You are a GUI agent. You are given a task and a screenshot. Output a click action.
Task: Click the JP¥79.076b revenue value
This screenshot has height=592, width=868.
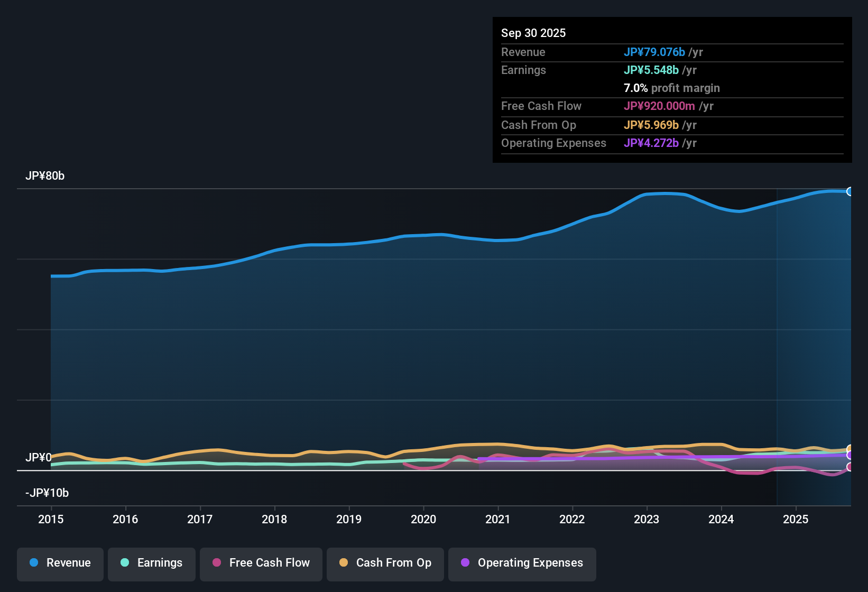(654, 52)
